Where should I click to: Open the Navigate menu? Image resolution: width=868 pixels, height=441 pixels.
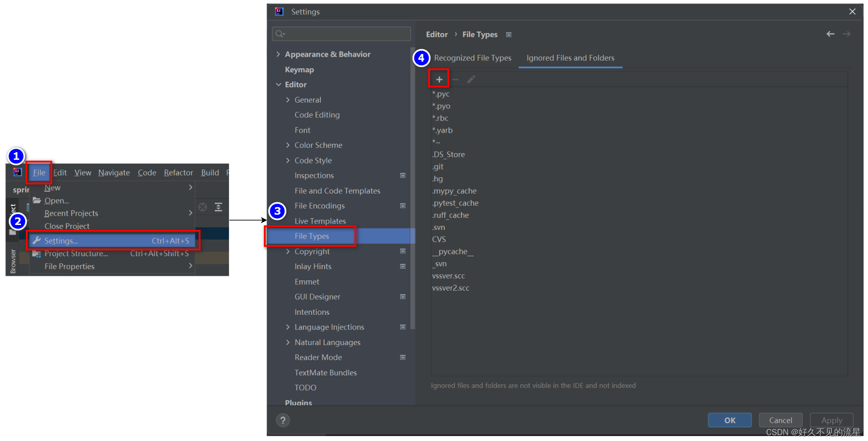(x=114, y=173)
